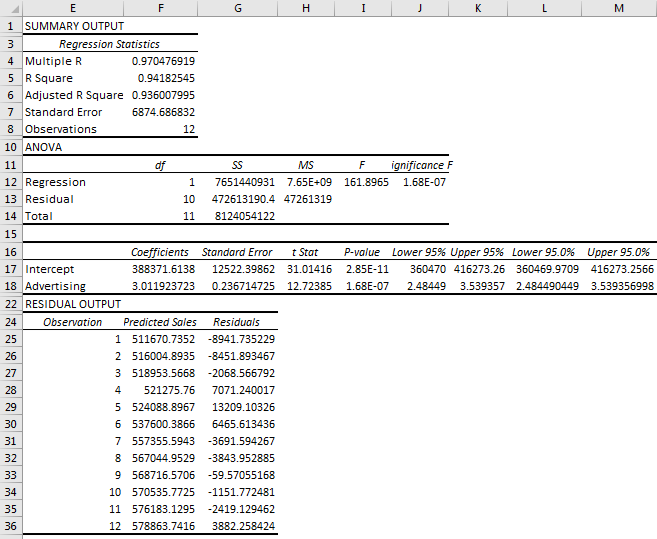Click the SUMMARY OUTPUT cell
The width and height of the screenshot is (657, 539).
[x=74, y=26]
